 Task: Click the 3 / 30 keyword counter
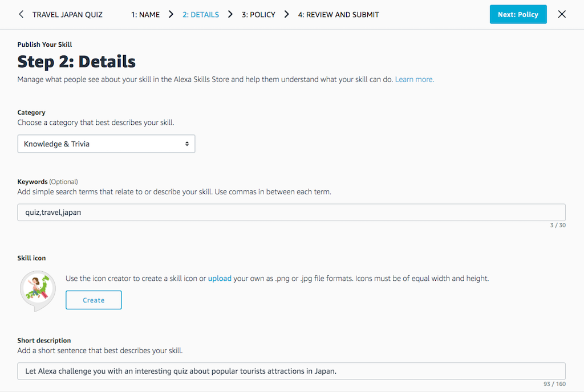pyautogui.click(x=558, y=225)
